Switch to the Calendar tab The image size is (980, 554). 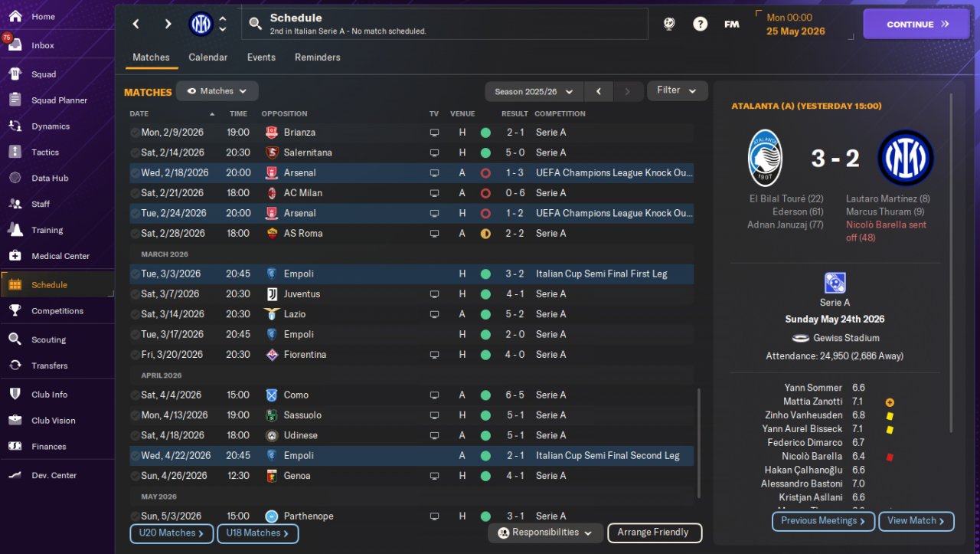(x=207, y=57)
